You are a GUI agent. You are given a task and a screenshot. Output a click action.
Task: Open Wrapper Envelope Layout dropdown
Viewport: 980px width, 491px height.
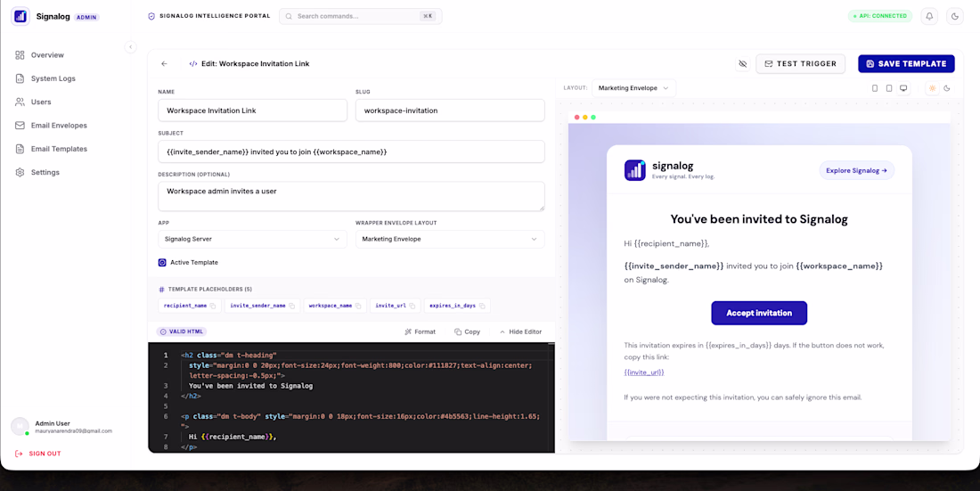pos(450,239)
